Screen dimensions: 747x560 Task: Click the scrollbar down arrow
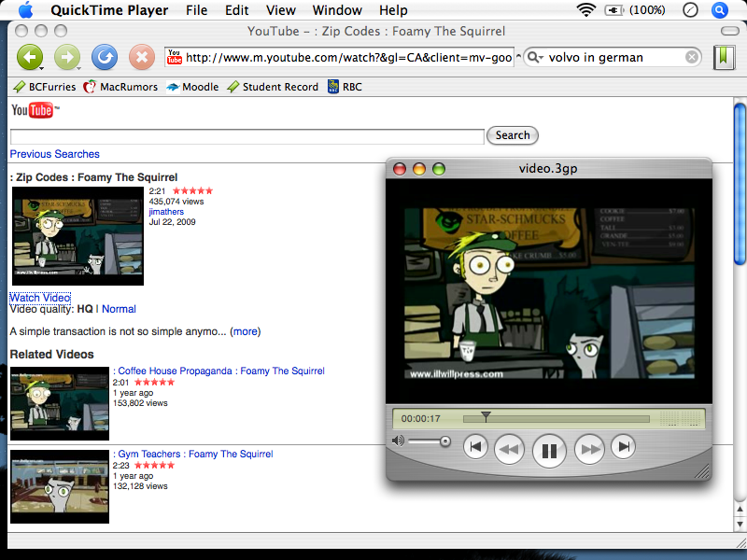740,525
